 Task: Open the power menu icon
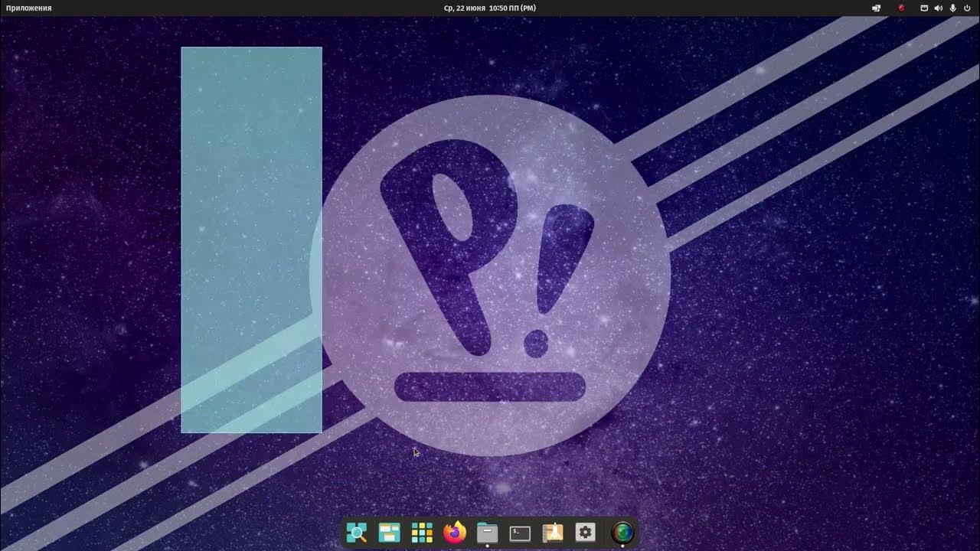click(x=968, y=8)
